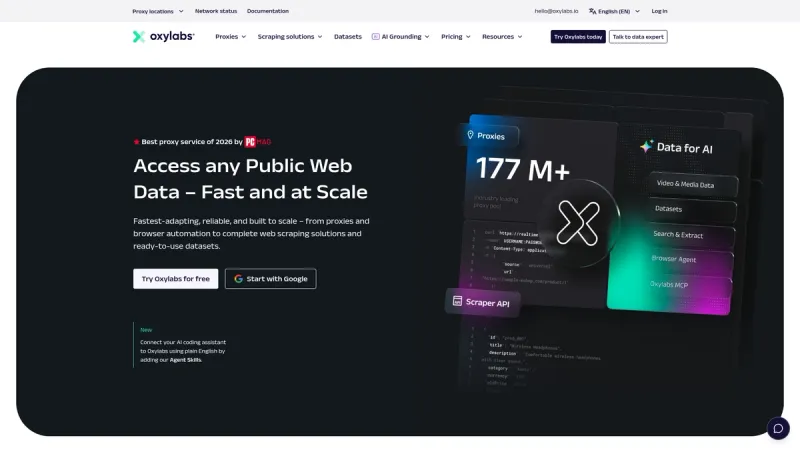
Task: Expand the Proxy locations dropdown
Action: (x=158, y=11)
